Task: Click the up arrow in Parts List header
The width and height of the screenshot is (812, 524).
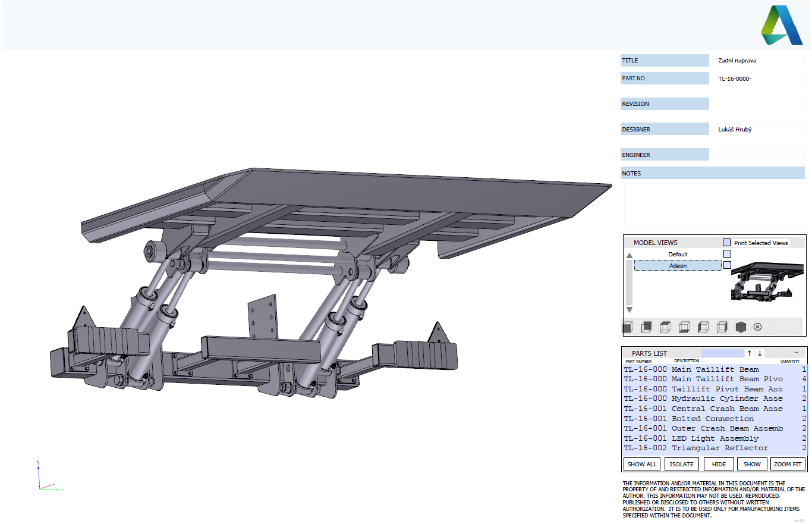Action: coord(750,353)
